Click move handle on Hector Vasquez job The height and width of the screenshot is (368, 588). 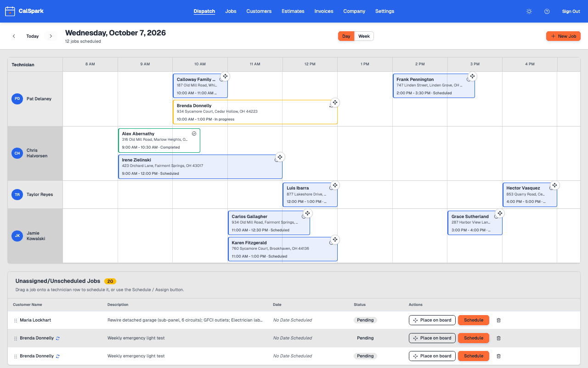coord(554,185)
